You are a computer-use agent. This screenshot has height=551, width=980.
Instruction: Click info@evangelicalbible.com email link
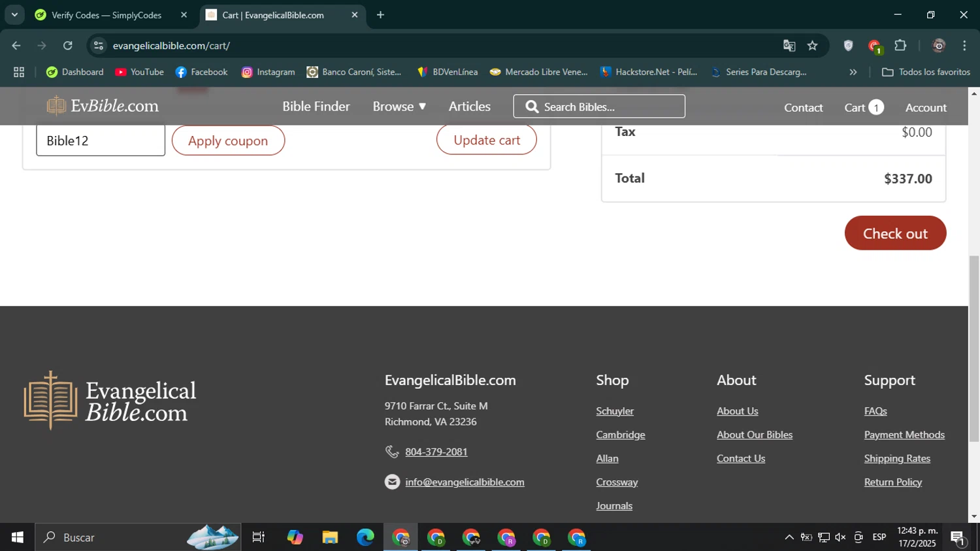tap(465, 482)
